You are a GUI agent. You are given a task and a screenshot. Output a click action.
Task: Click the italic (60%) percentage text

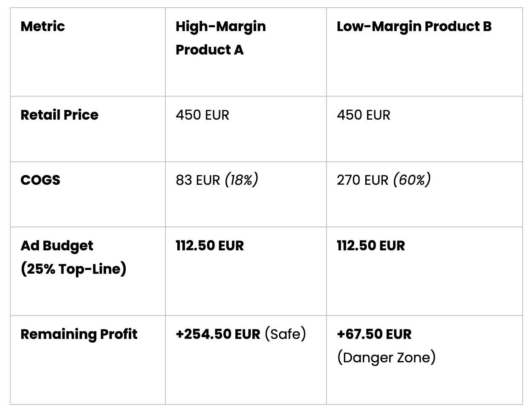pyautogui.click(x=412, y=180)
